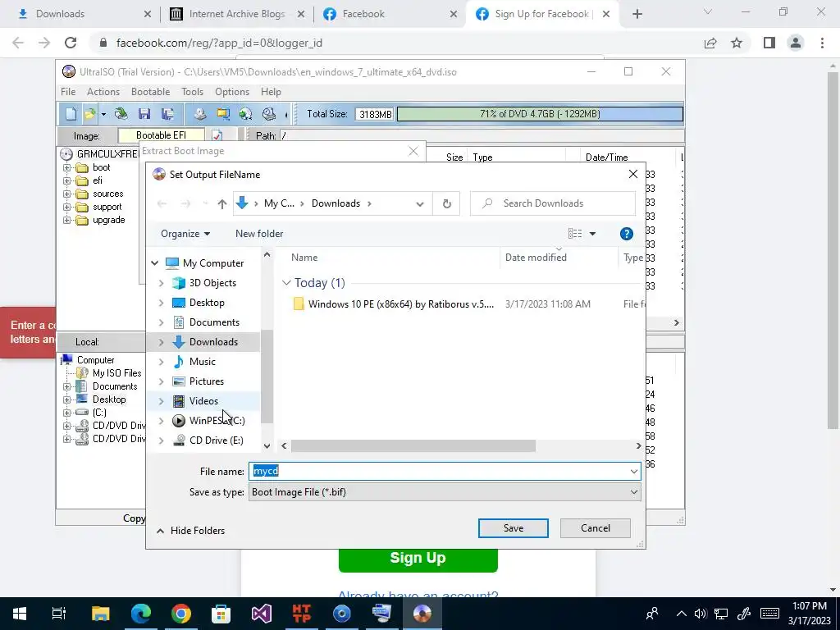Click New folder in the save dialog
Screen dimensions: 840x630
pos(259,234)
